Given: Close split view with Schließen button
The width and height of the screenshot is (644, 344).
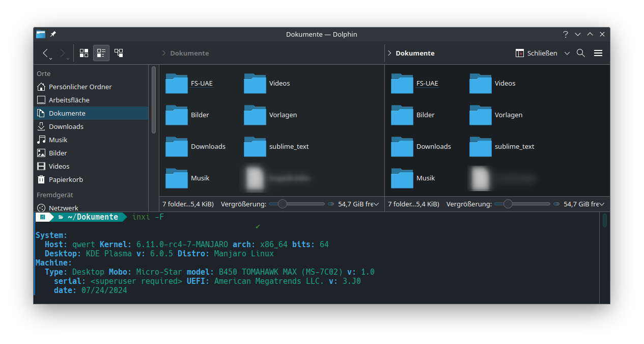Looking at the screenshot, I should [x=537, y=53].
